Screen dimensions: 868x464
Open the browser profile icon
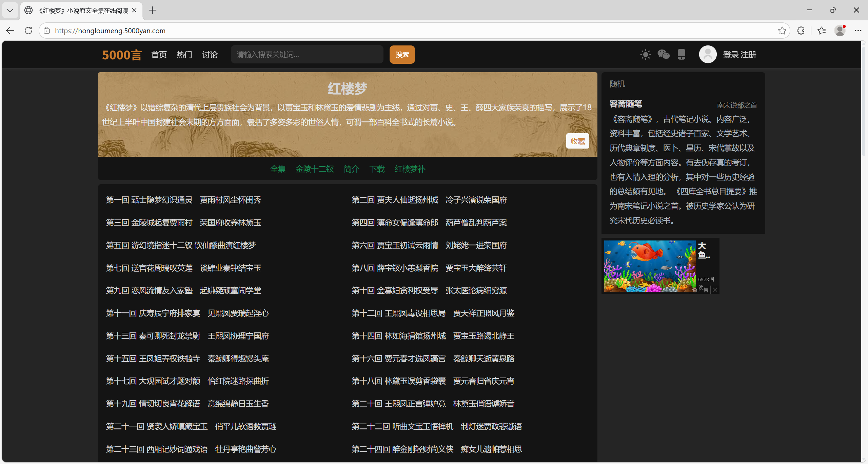[x=840, y=31]
